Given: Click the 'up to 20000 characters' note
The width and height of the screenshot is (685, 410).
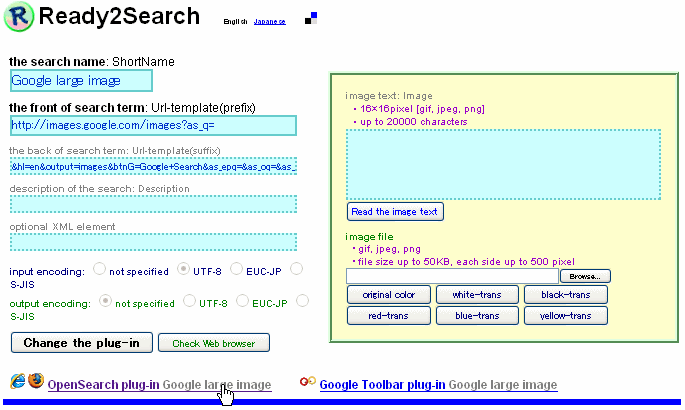Looking at the screenshot, I should tap(413, 122).
